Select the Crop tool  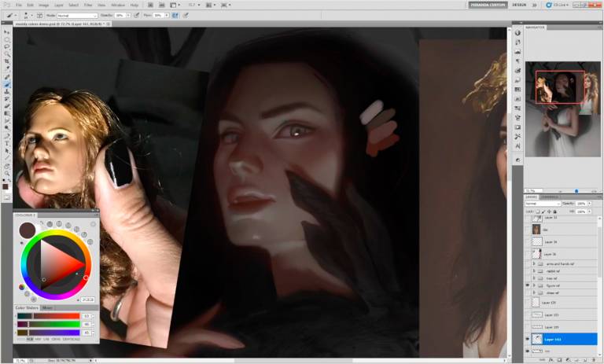tap(7, 61)
